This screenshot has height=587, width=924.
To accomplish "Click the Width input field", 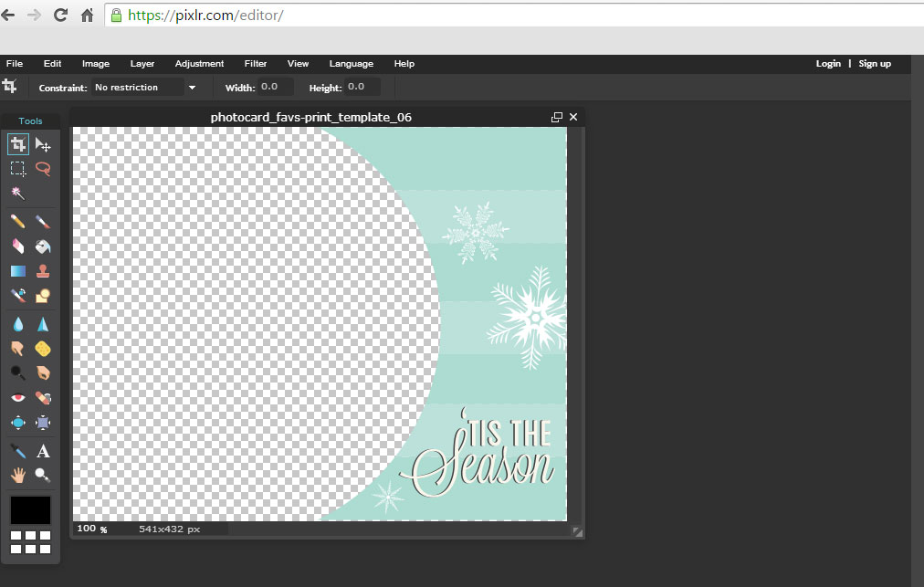I will point(276,88).
